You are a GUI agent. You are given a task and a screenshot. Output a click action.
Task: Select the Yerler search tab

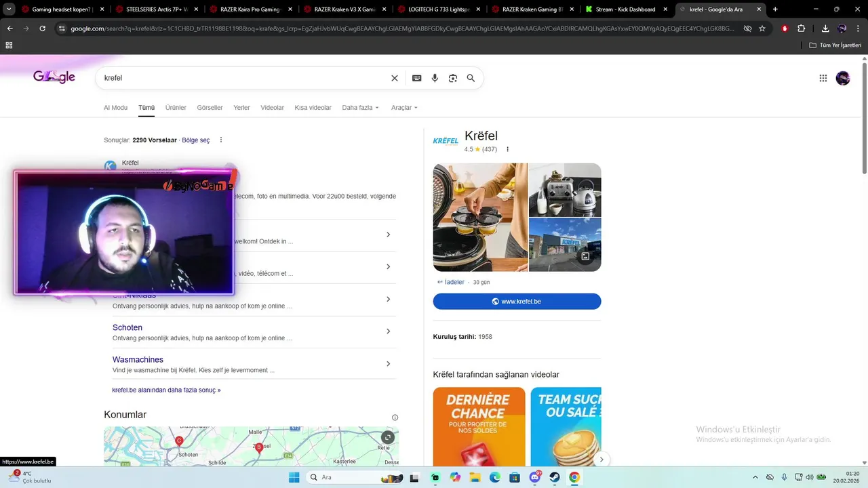[x=241, y=108]
